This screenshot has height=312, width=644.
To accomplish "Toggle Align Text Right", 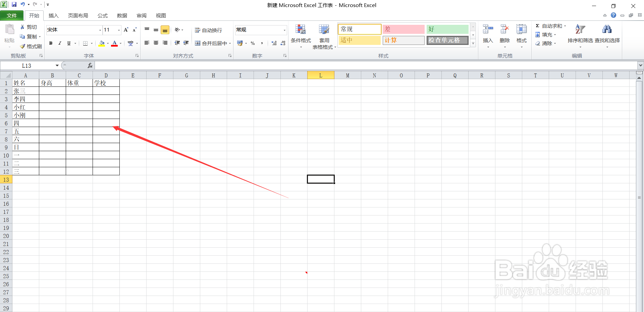I will [x=165, y=43].
